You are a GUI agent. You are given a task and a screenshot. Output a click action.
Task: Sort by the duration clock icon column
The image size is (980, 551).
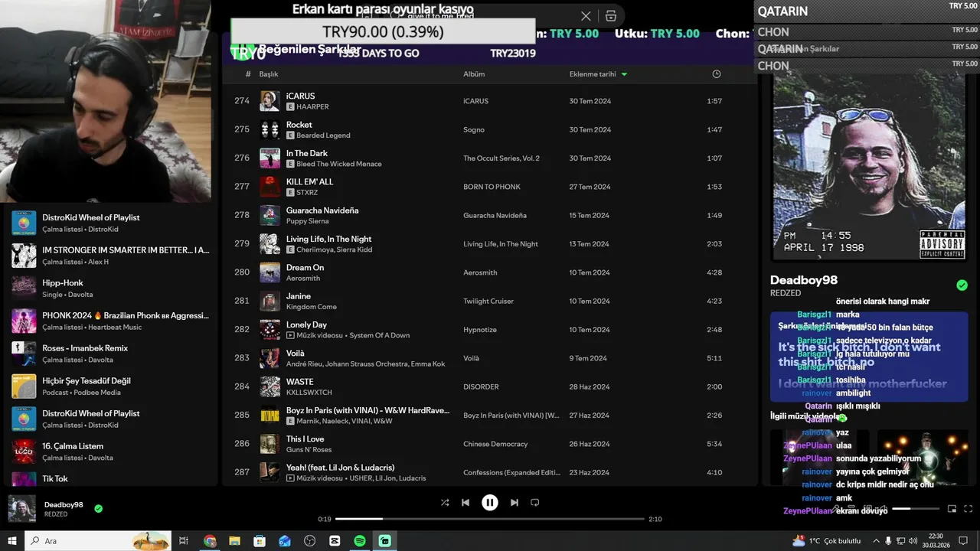coord(717,74)
